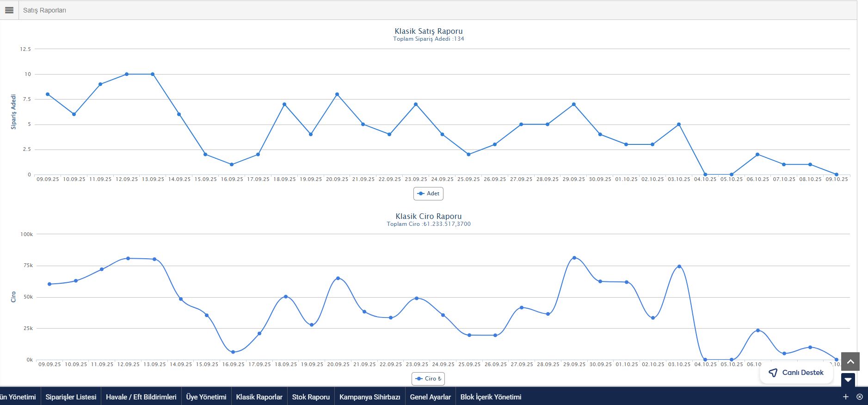Select the Kampanya Sihirbazı tab
The image size is (868, 405).
click(369, 397)
